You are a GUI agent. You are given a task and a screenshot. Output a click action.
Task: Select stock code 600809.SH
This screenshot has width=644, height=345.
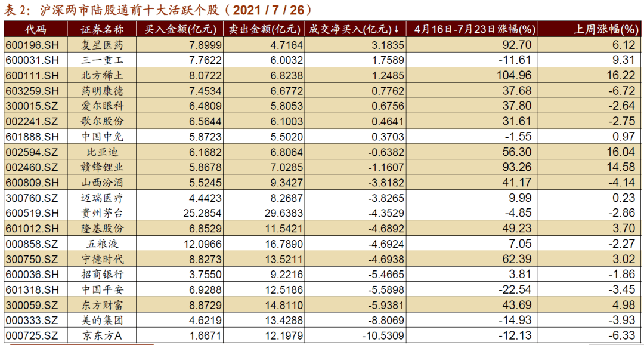point(33,183)
